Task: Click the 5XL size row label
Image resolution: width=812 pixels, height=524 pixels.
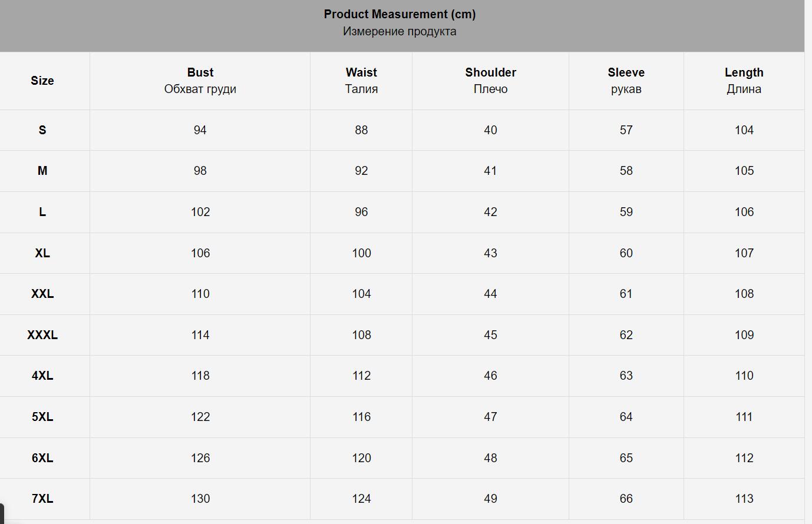Action: tap(42, 417)
